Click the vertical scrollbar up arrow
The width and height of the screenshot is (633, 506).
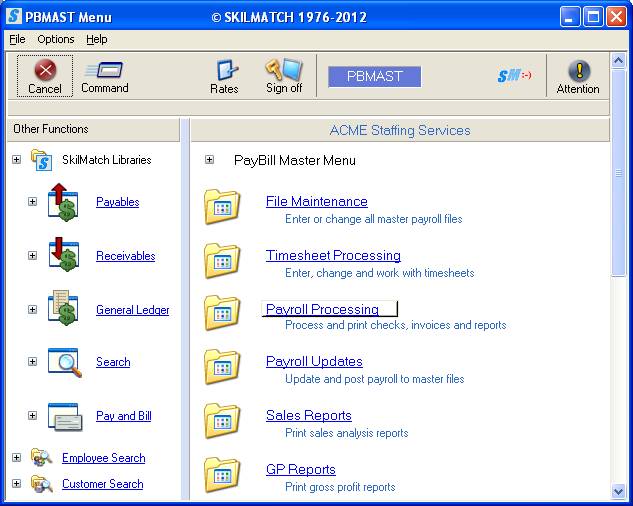click(x=618, y=61)
